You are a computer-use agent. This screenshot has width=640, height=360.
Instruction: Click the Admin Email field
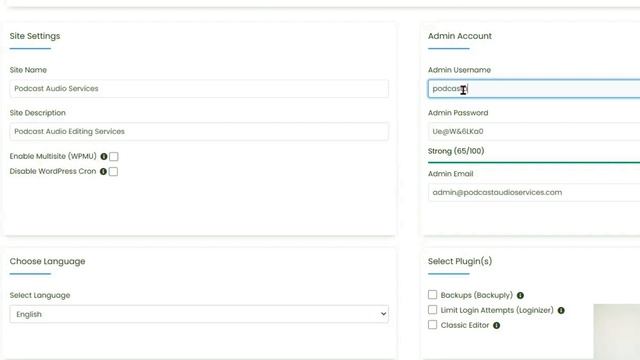coord(534,192)
